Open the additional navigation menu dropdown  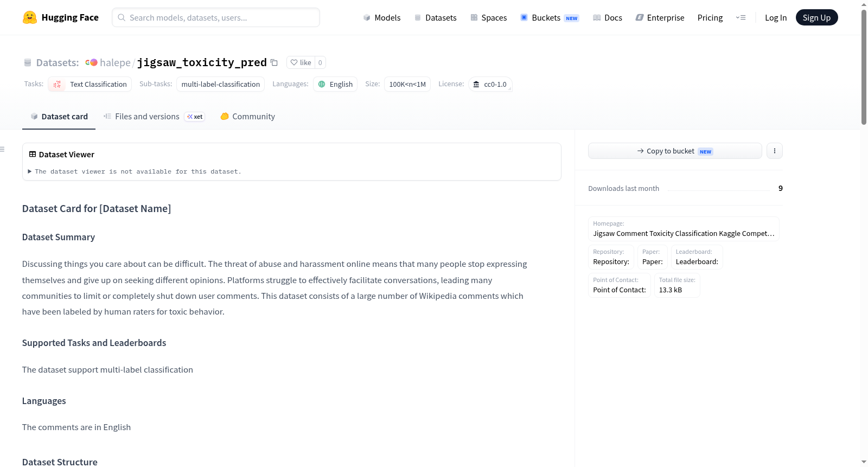pos(741,17)
